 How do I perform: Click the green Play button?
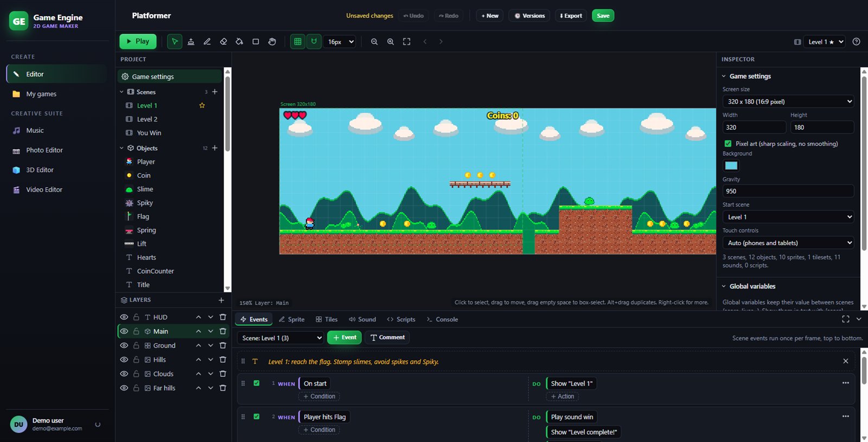(138, 42)
